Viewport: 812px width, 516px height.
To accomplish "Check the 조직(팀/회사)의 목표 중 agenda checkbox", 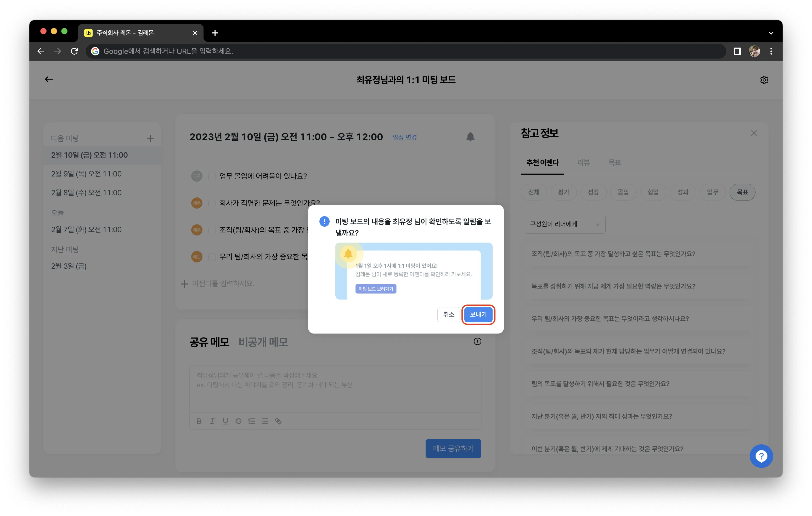I will tap(212, 230).
